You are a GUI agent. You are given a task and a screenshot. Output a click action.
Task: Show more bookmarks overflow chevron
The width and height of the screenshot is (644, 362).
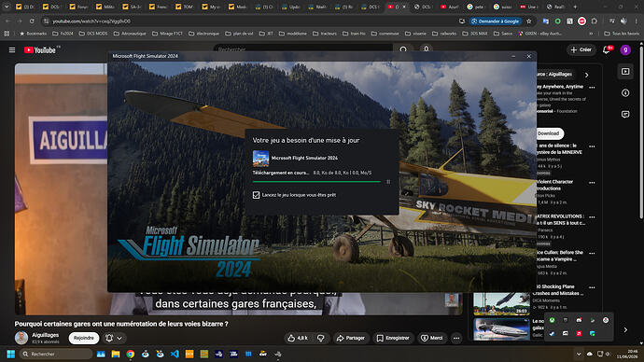click(x=591, y=34)
